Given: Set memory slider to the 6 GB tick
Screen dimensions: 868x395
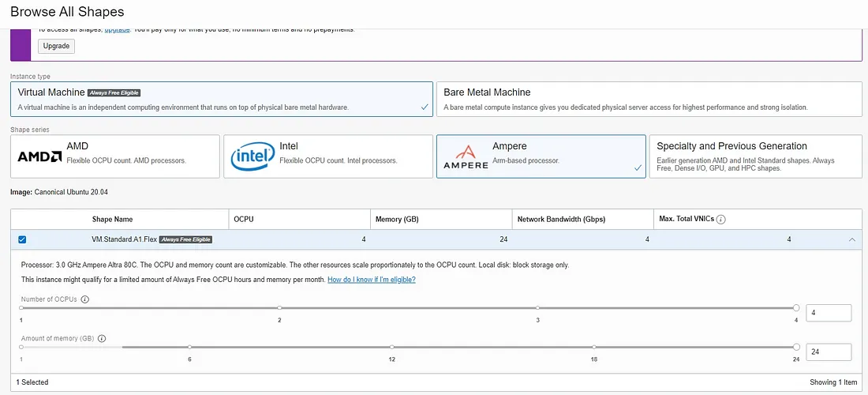Looking at the screenshot, I should click(x=189, y=347).
